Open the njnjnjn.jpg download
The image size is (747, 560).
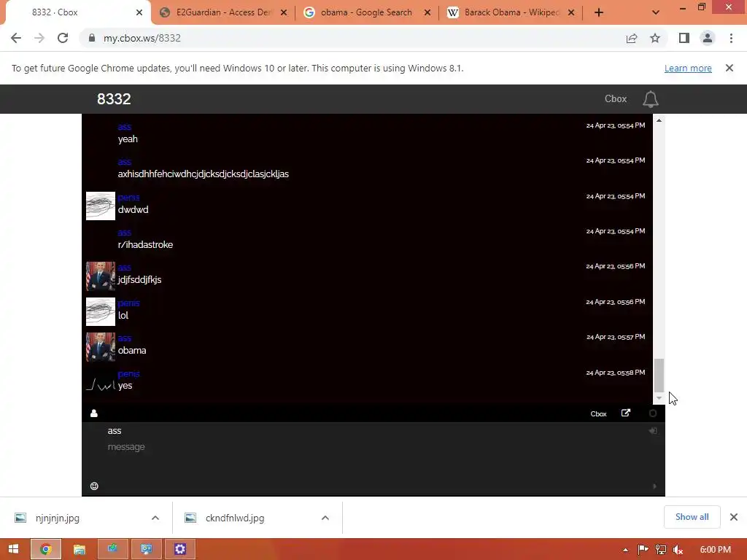pos(58,518)
